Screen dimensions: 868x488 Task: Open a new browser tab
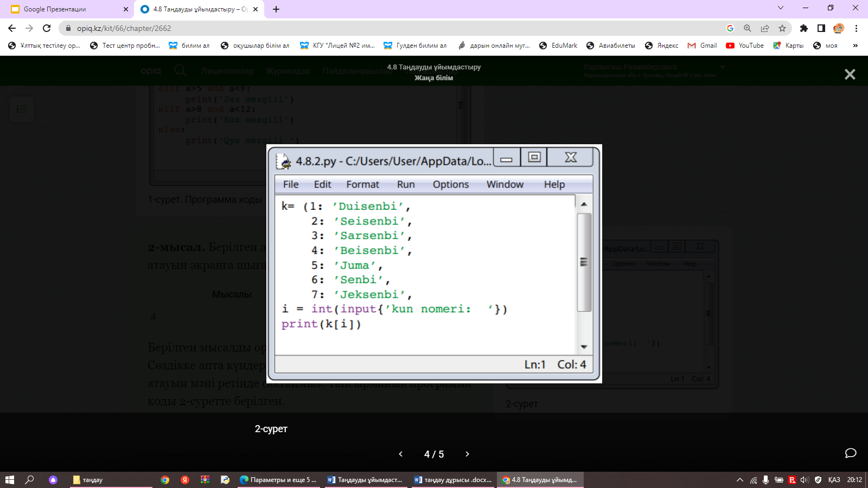click(x=276, y=9)
